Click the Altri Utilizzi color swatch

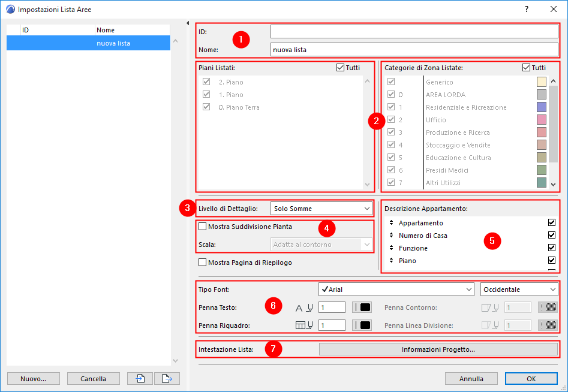[x=542, y=182]
